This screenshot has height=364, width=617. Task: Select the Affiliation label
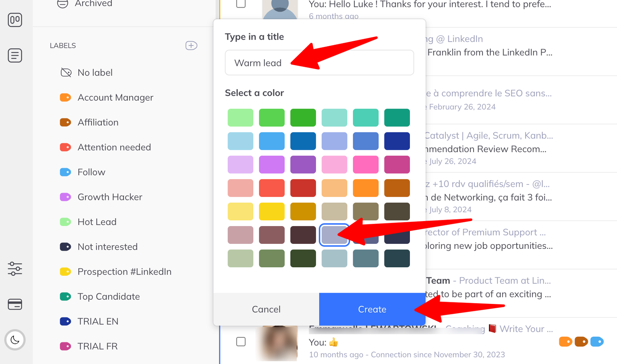pos(89,122)
